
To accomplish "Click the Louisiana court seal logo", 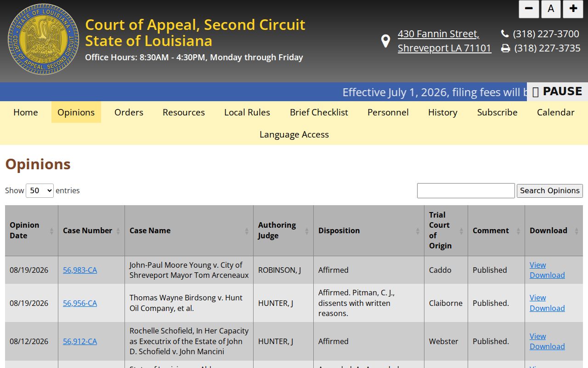I will coord(43,40).
